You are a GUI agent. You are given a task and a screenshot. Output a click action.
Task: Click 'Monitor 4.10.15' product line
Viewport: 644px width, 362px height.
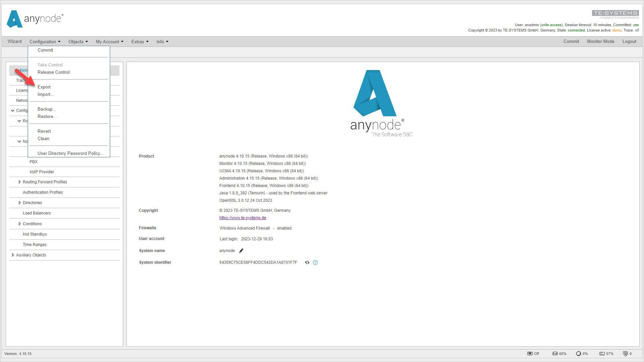coord(263,164)
